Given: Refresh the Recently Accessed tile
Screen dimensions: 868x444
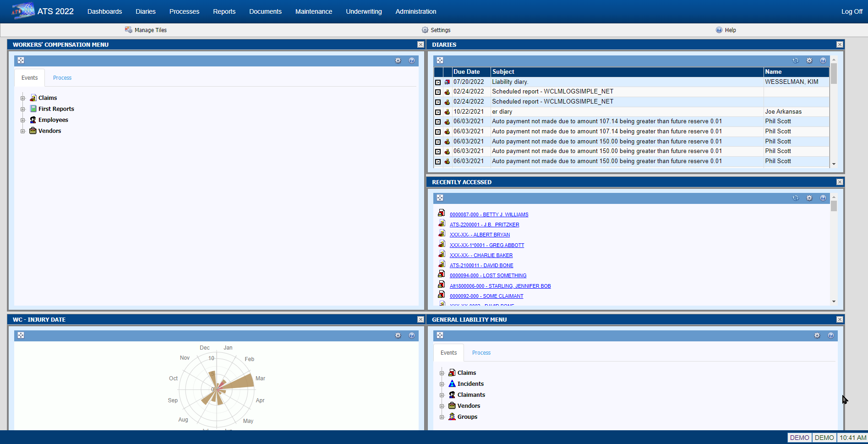Looking at the screenshot, I should pos(796,198).
